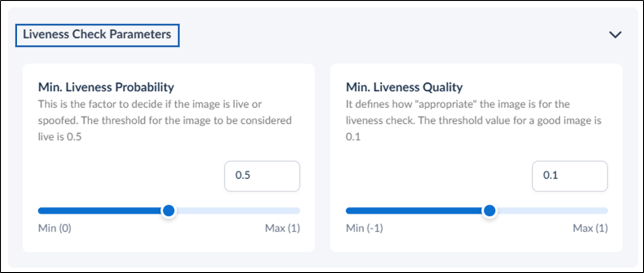The height and width of the screenshot is (273, 644).
Task: Collapse the Liveness Check Parameters section chevron
Action: 615,35
